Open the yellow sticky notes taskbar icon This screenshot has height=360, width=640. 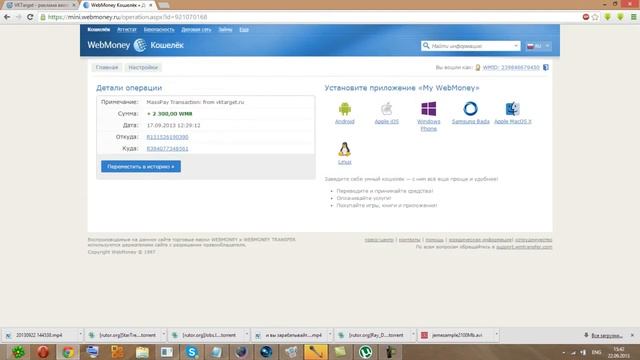coord(340,352)
